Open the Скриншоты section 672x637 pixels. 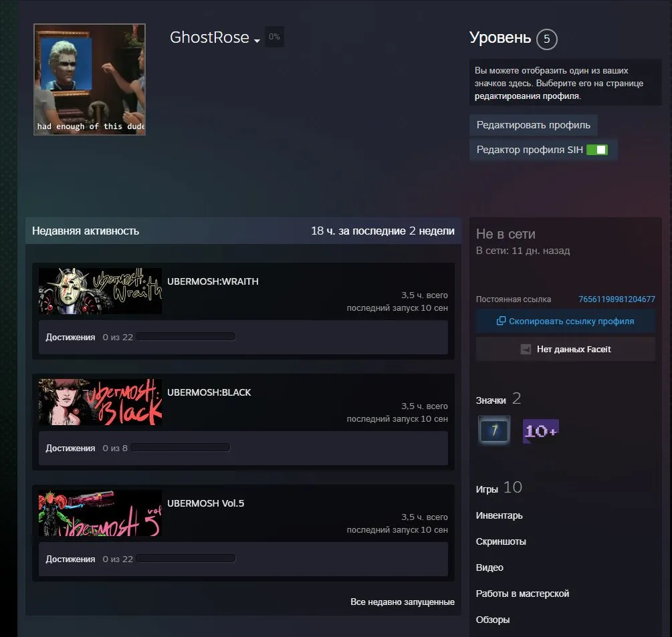click(501, 541)
